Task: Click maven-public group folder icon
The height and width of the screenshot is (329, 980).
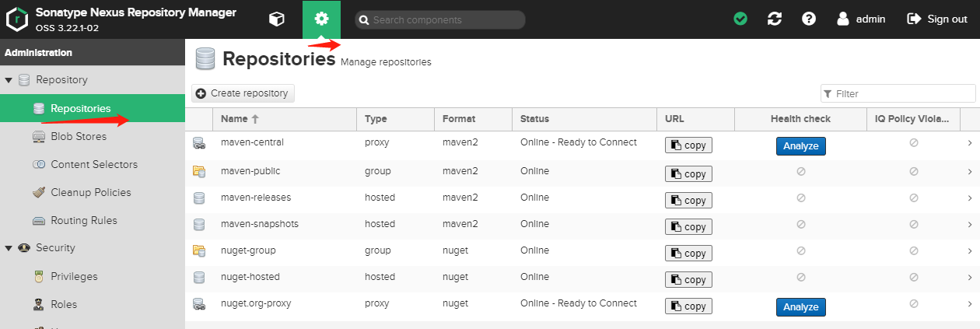Action: pos(198,171)
